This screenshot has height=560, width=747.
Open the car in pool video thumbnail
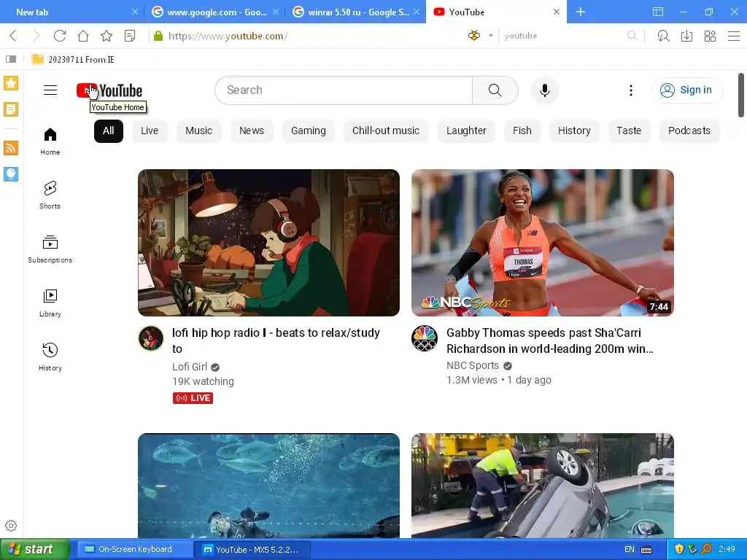543,486
